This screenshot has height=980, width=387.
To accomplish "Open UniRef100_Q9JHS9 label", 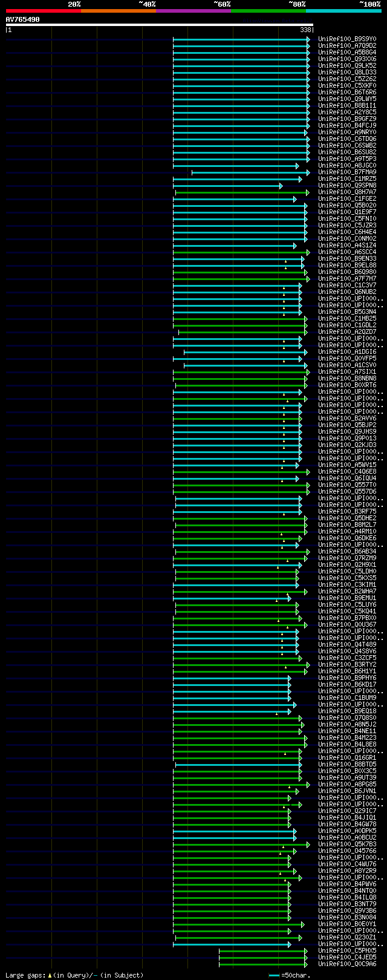I will tap(347, 432).
